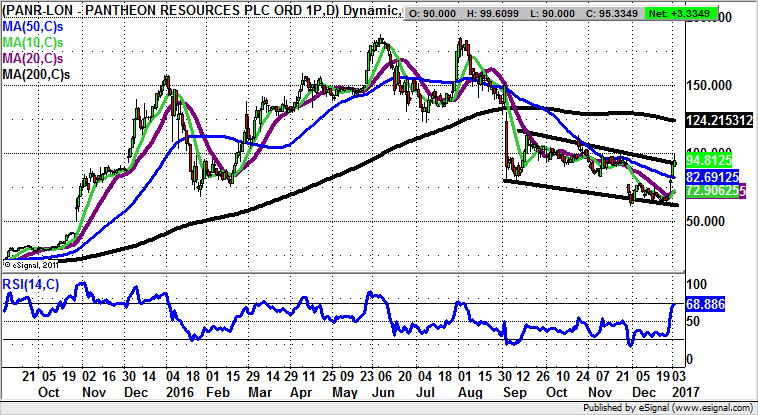Click the blue 82.69125 price tag
This screenshot has height=415, width=758.
(x=716, y=176)
